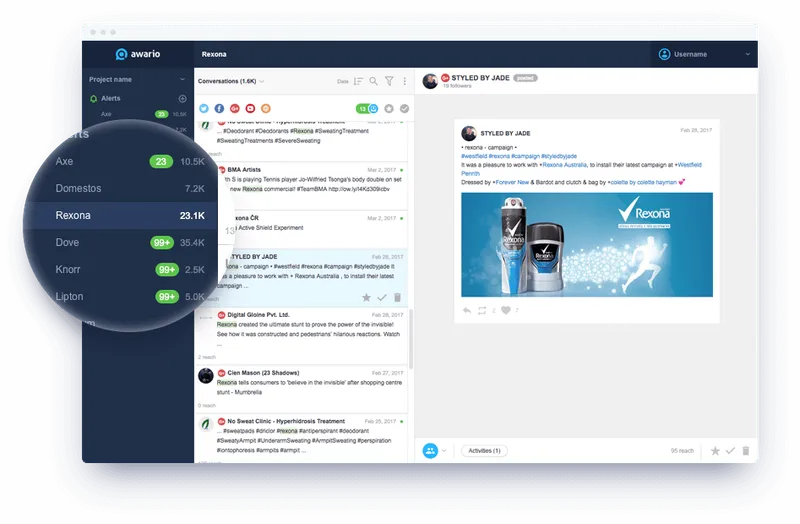Delete mention in bottom detail toolbar
Image resolution: width=800 pixels, height=524 pixels.
[746, 451]
